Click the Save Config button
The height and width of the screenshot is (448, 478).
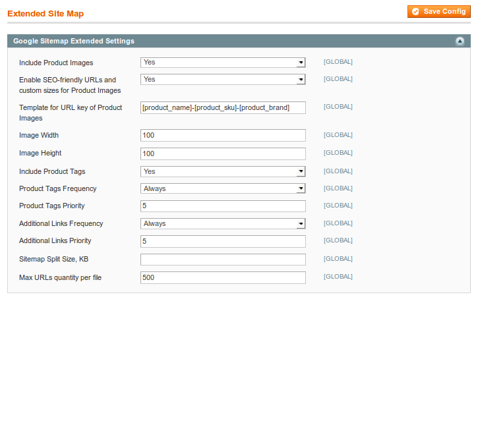(438, 12)
